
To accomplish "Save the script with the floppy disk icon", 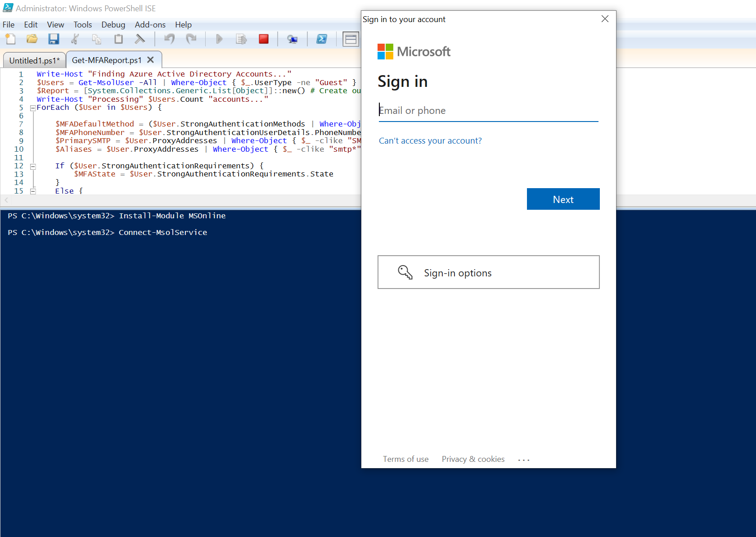I will tap(54, 39).
